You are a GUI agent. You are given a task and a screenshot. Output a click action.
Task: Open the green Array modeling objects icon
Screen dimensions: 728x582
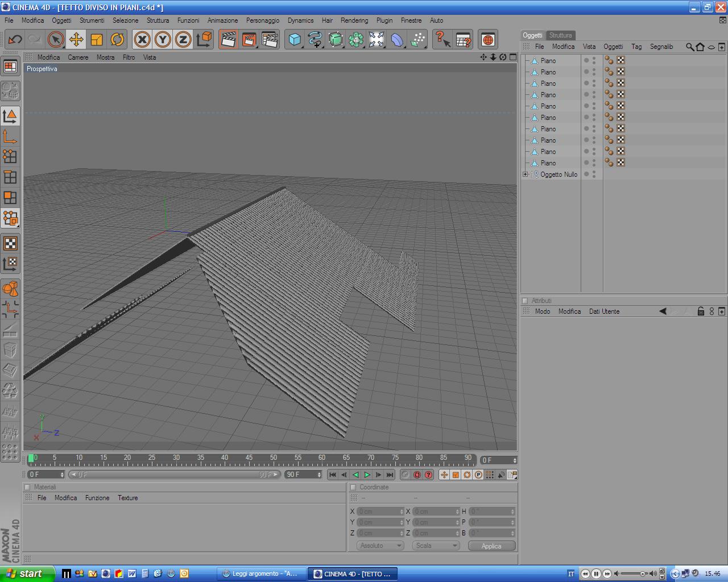[x=356, y=39]
